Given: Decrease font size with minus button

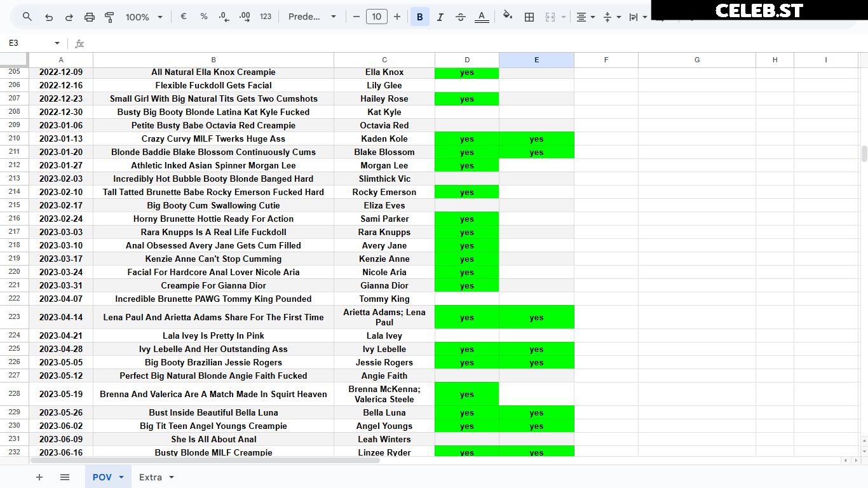Looking at the screenshot, I should tap(356, 17).
